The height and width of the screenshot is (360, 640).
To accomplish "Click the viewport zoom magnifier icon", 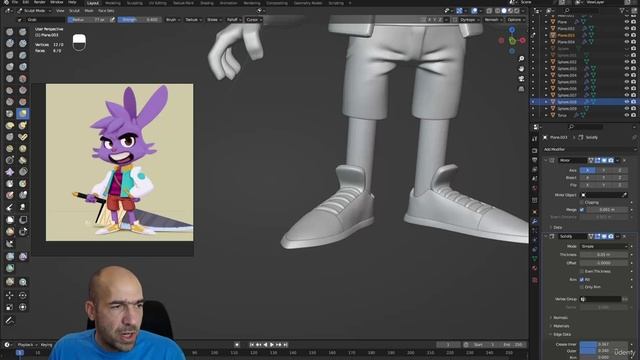I will 521,59.
